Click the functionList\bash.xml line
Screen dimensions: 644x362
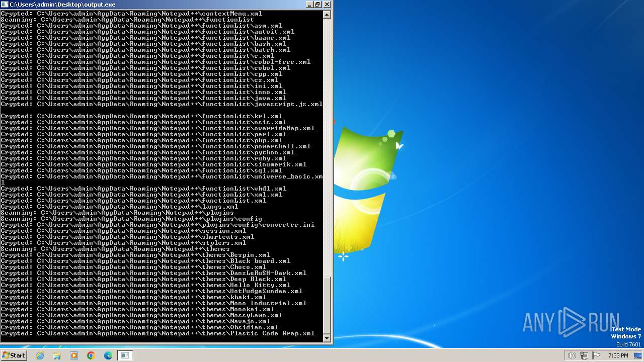point(143,44)
